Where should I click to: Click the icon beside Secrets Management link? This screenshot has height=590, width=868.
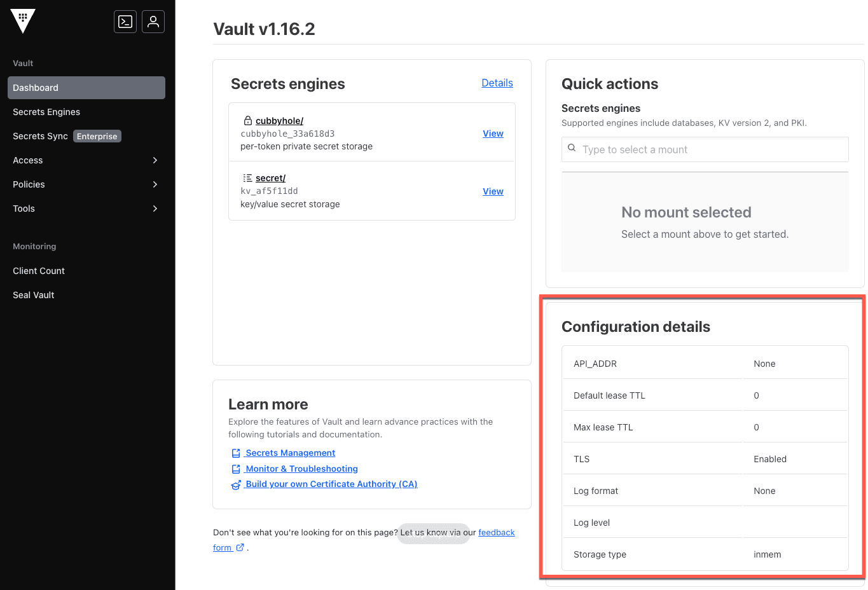tap(236, 453)
